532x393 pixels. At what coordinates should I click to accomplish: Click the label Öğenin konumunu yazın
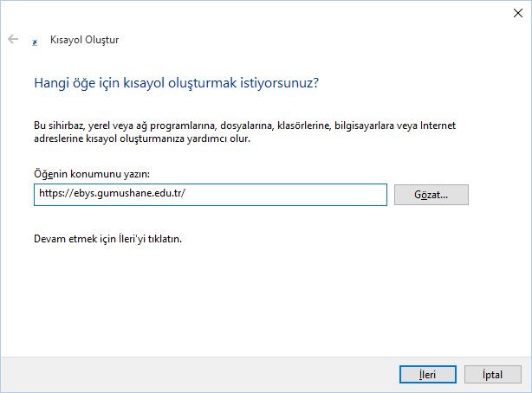point(92,174)
